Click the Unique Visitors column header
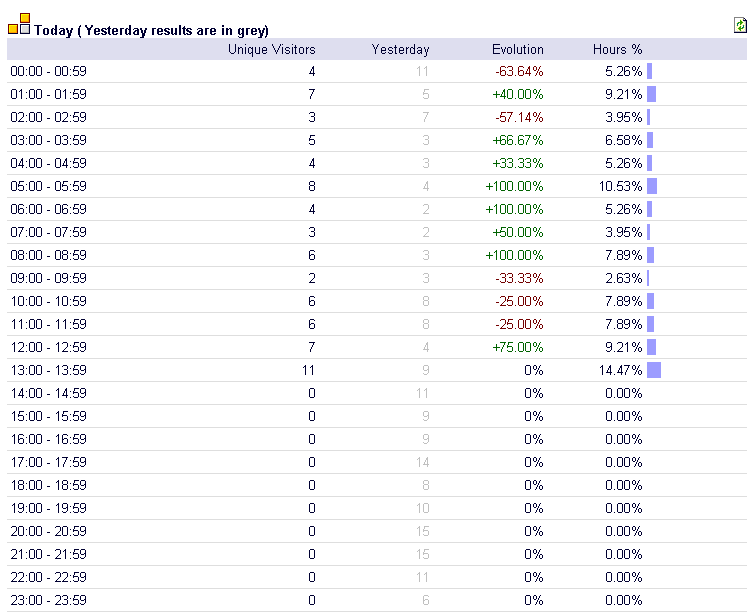 [271, 49]
